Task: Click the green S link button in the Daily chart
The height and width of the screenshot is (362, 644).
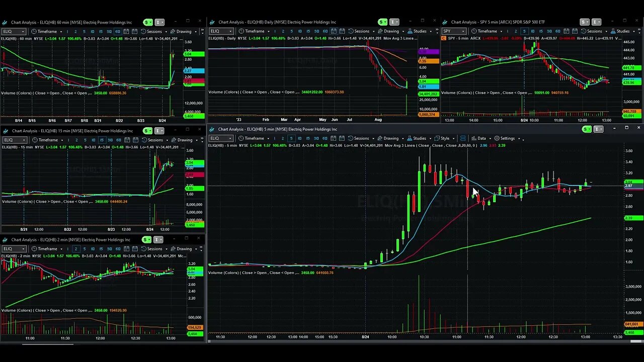Action: pos(383,22)
